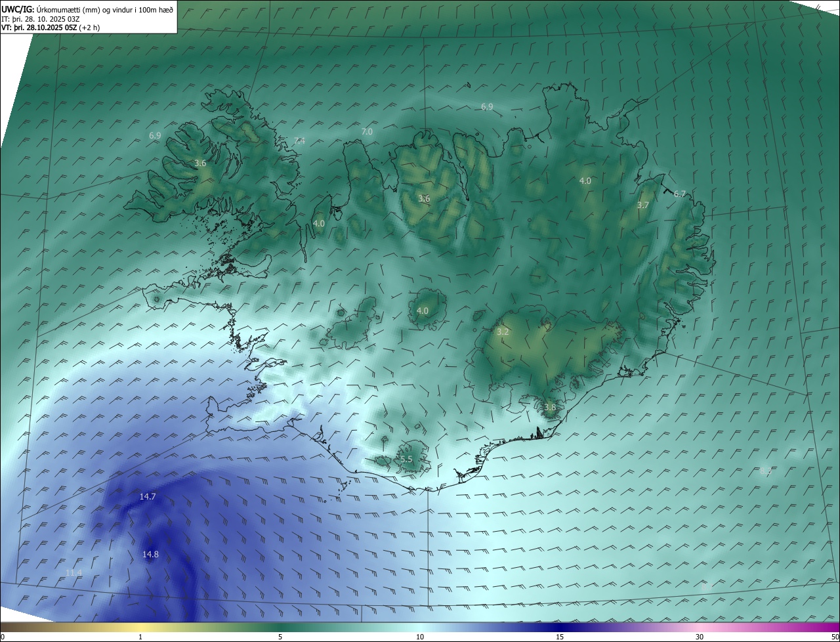This screenshot has width=840, height=642.
Task: Click the faint 8.2 value label
Action: 765,471
